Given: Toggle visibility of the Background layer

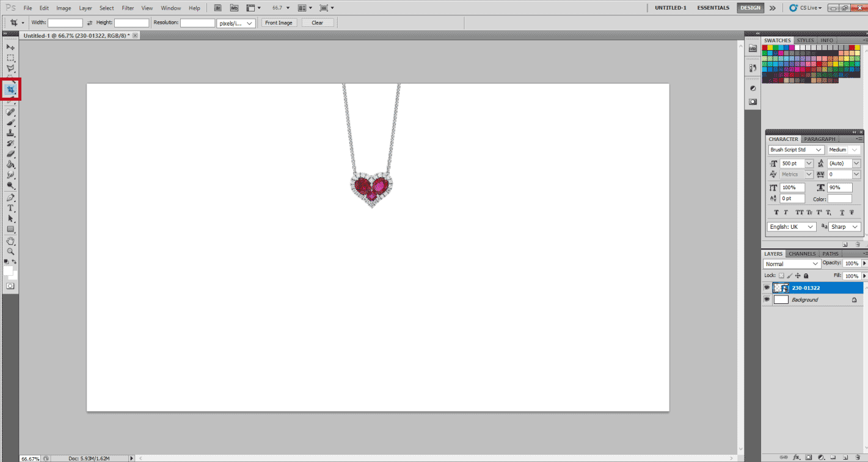Looking at the screenshot, I should [x=767, y=300].
